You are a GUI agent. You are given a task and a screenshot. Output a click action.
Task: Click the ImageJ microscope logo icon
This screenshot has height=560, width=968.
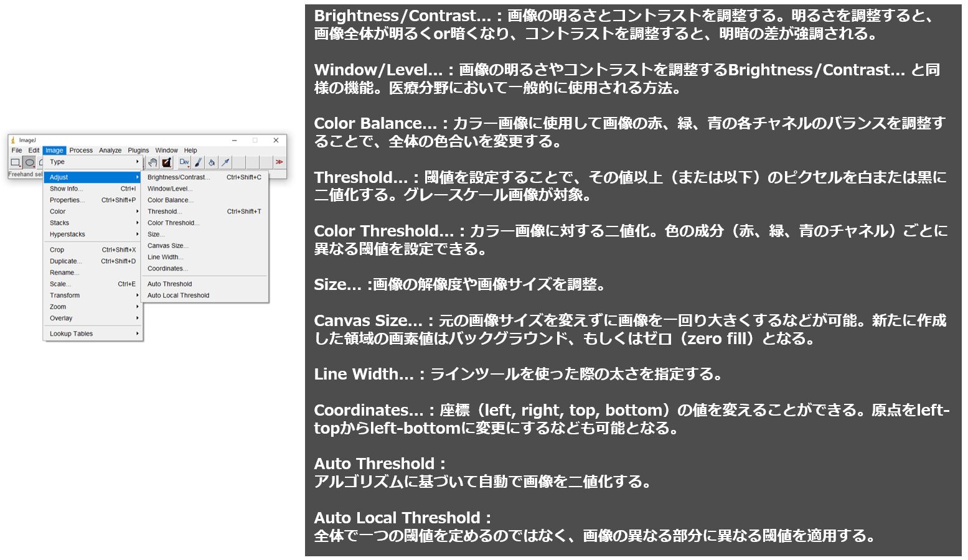tap(12, 141)
